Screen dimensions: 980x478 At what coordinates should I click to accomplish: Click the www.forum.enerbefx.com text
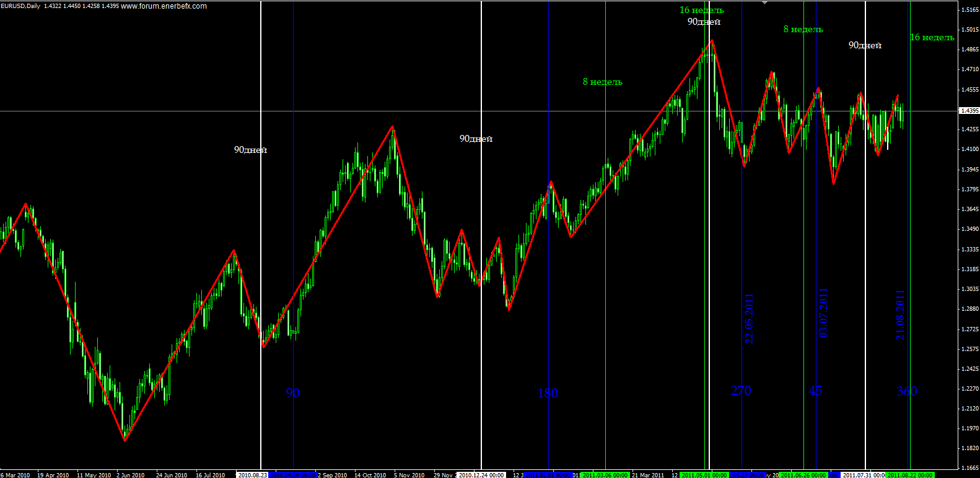(x=164, y=6)
